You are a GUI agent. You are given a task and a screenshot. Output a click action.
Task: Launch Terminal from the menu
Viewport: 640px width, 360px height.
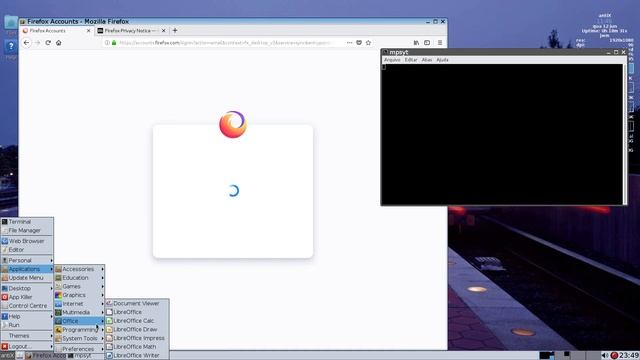(x=27, y=222)
